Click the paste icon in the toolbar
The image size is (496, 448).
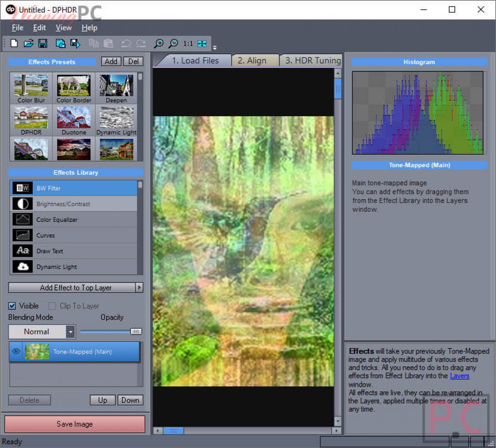tap(108, 43)
